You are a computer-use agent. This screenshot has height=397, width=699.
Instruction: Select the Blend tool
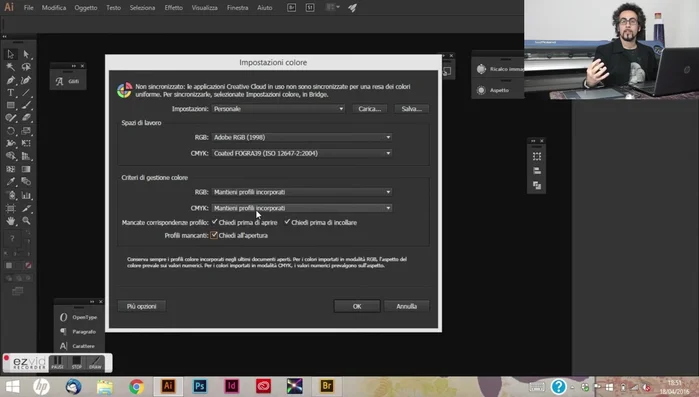click(26, 181)
